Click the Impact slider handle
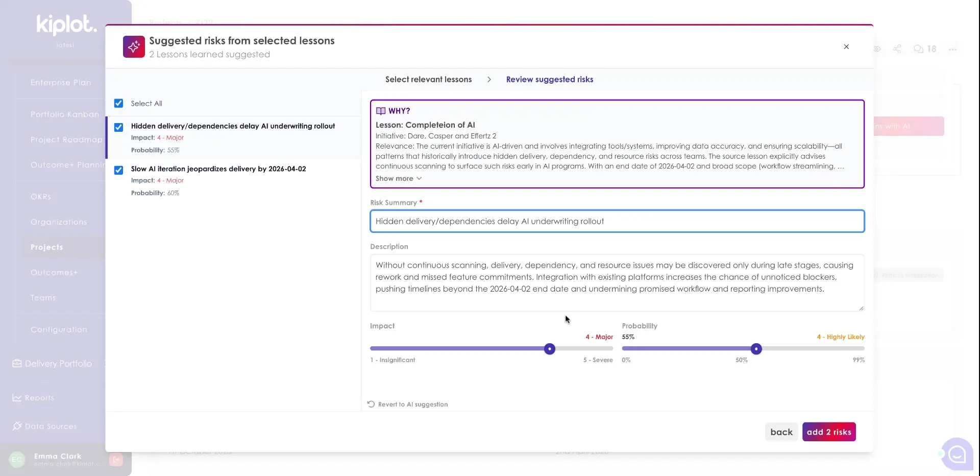Screen dimensions: 980x476 550,349
